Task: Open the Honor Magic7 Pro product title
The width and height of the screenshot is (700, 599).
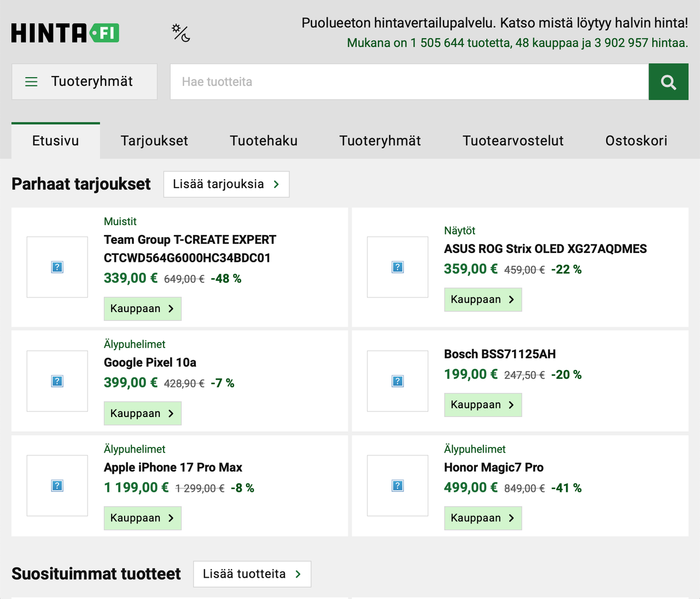Action: pos(494,467)
